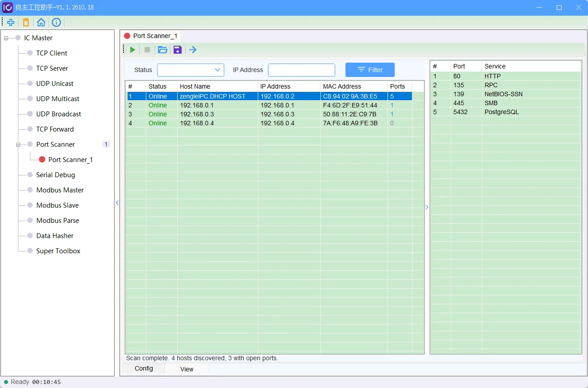Select UDP Broadcast in the tree
This screenshot has height=388, width=588.
(x=59, y=114)
